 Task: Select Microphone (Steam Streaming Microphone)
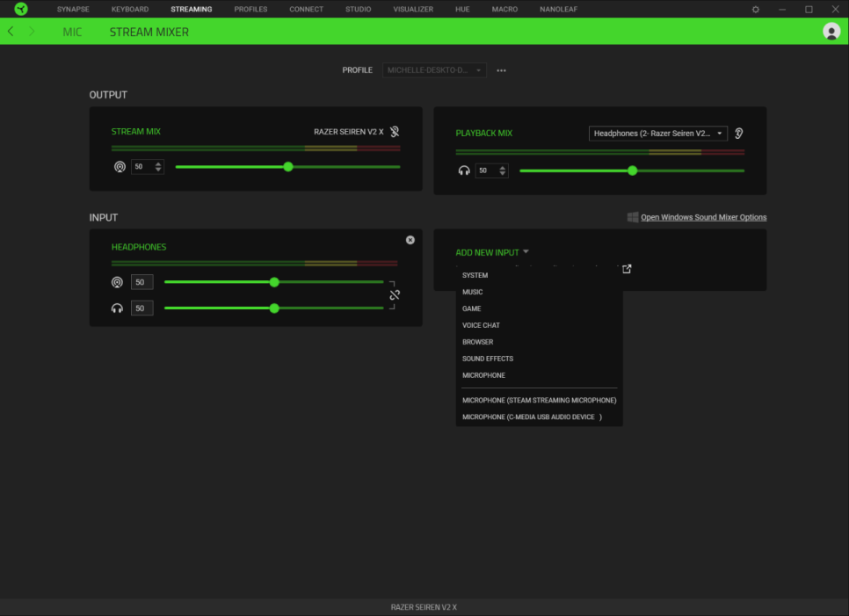539,401
